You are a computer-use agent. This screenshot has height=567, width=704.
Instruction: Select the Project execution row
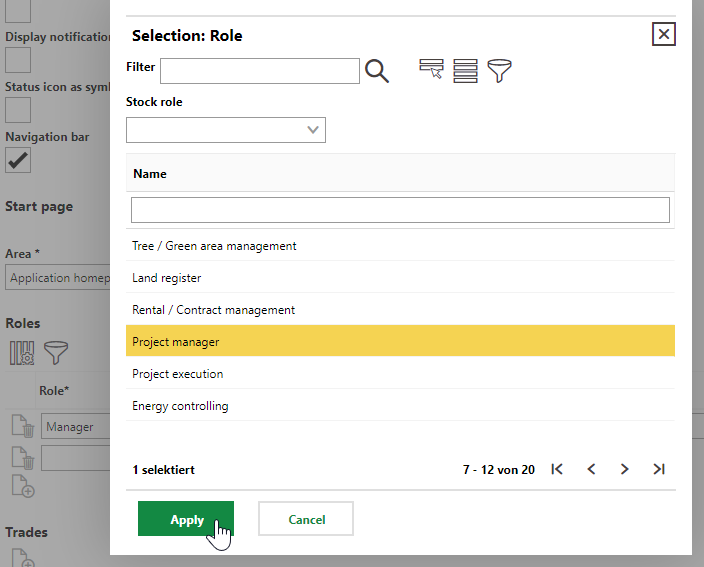(400, 374)
